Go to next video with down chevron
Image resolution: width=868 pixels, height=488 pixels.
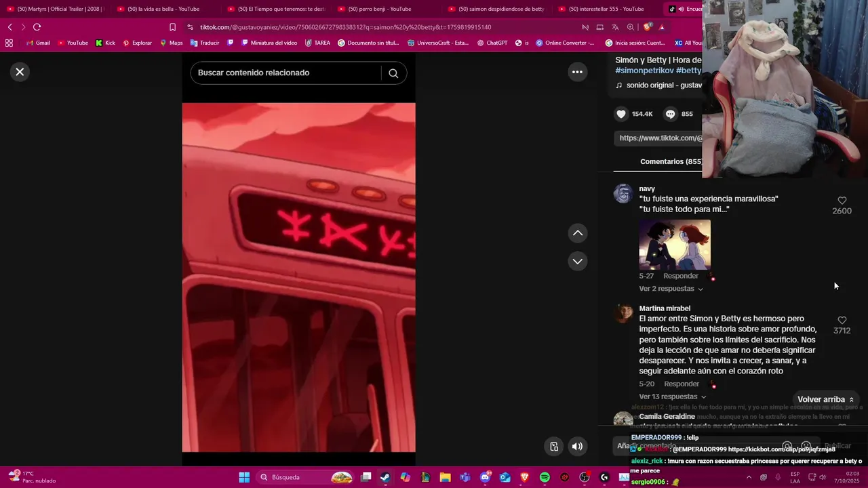578,262
